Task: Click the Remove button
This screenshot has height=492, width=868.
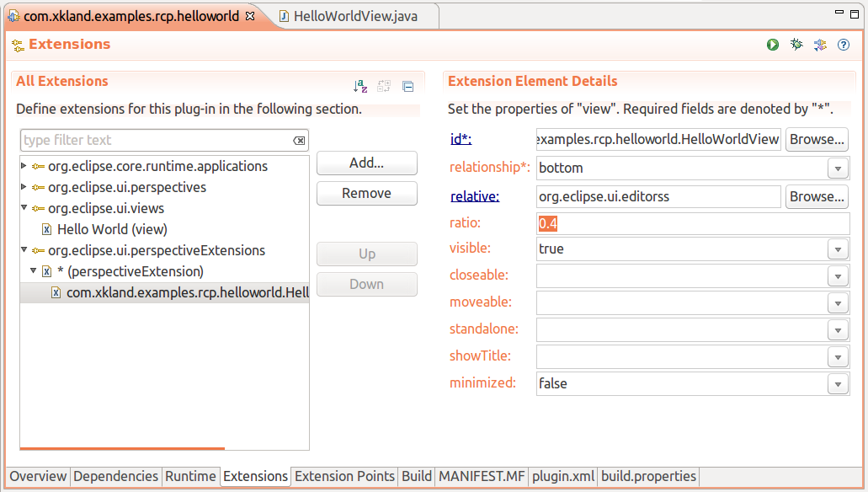Action: pyautogui.click(x=366, y=194)
